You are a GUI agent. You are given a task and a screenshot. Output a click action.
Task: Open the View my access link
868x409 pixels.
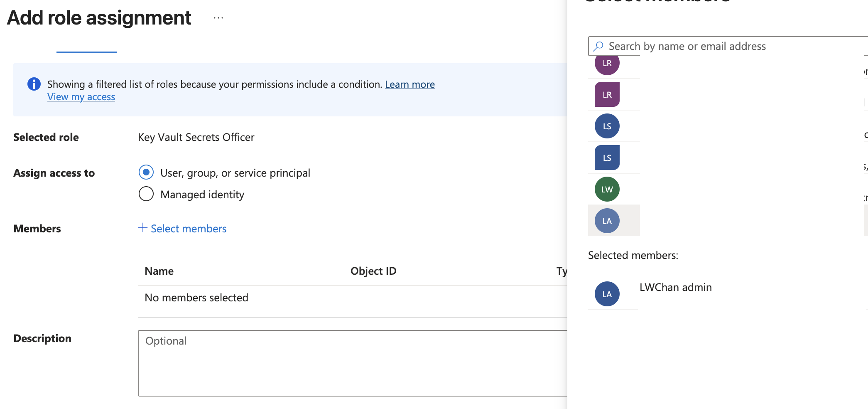click(x=81, y=97)
